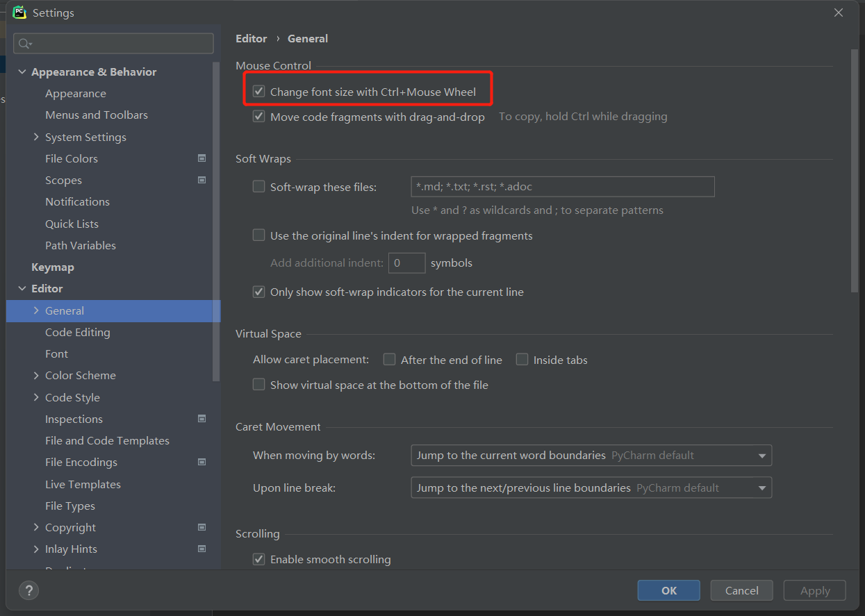The height and width of the screenshot is (616, 865).
Task: Select Font in the Editor section
Action: coord(57,354)
